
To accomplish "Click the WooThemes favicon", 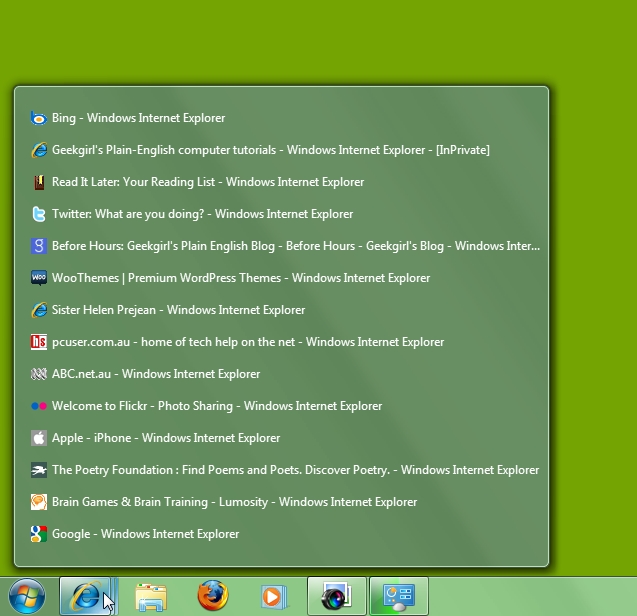I will coord(39,278).
